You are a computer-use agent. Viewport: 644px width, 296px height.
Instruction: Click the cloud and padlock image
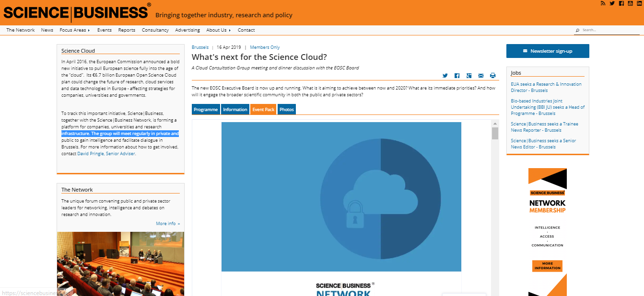click(341, 197)
